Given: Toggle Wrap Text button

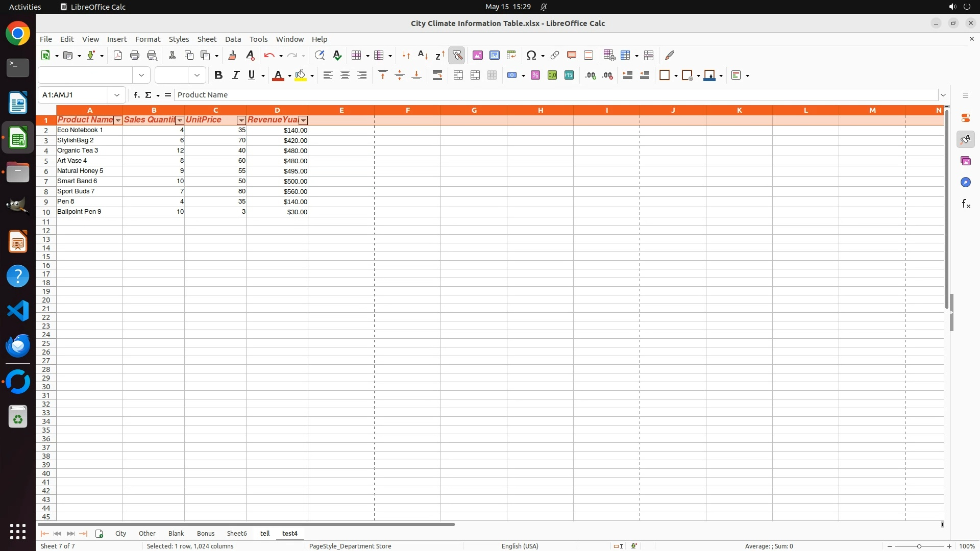Looking at the screenshot, I should pos(437,76).
